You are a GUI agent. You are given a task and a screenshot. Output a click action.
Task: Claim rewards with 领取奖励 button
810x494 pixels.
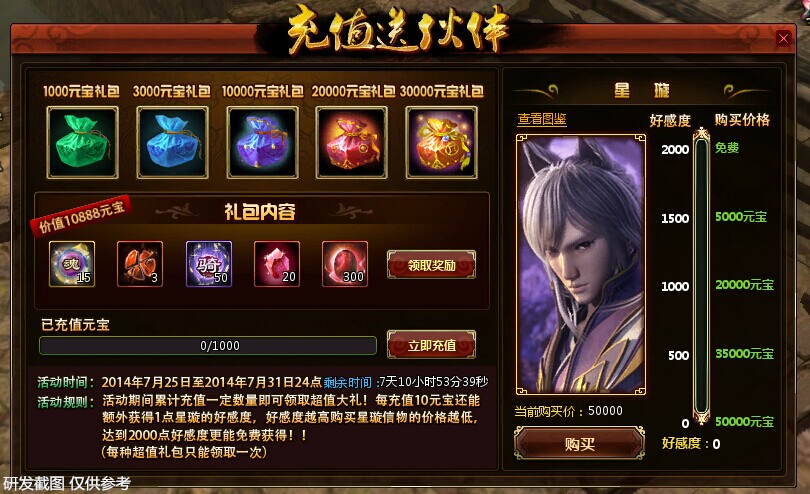[431, 265]
